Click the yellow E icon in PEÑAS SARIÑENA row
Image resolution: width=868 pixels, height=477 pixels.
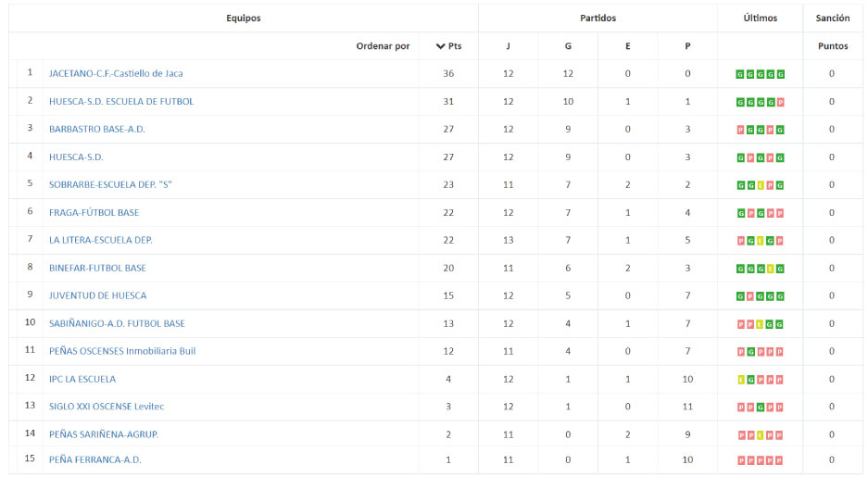pyautogui.click(x=761, y=435)
